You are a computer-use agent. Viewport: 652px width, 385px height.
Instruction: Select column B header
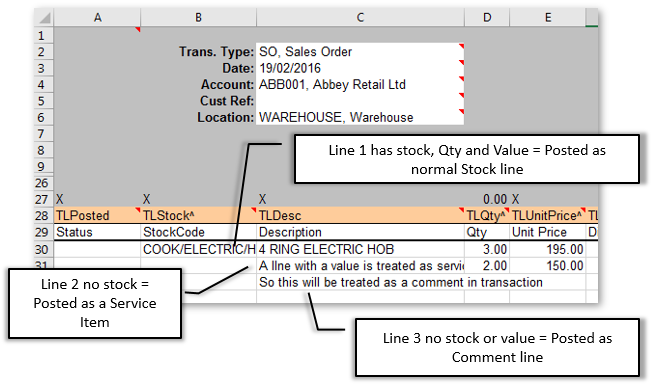pos(198,18)
